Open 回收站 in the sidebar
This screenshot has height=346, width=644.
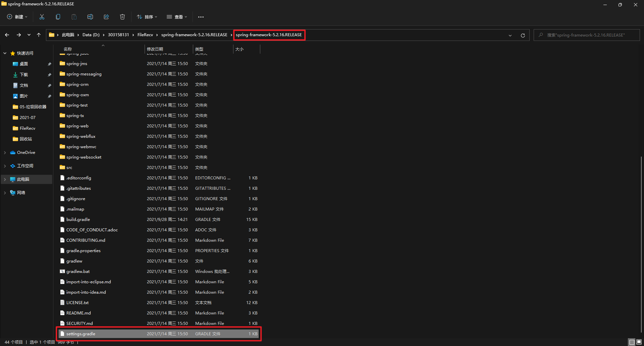point(25,139)
